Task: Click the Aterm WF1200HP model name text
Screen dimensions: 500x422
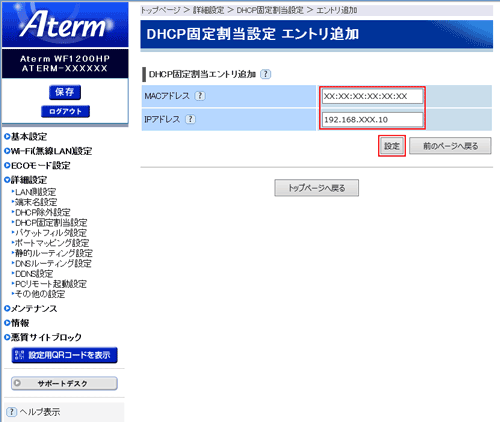Action: (x=65, y=59)
